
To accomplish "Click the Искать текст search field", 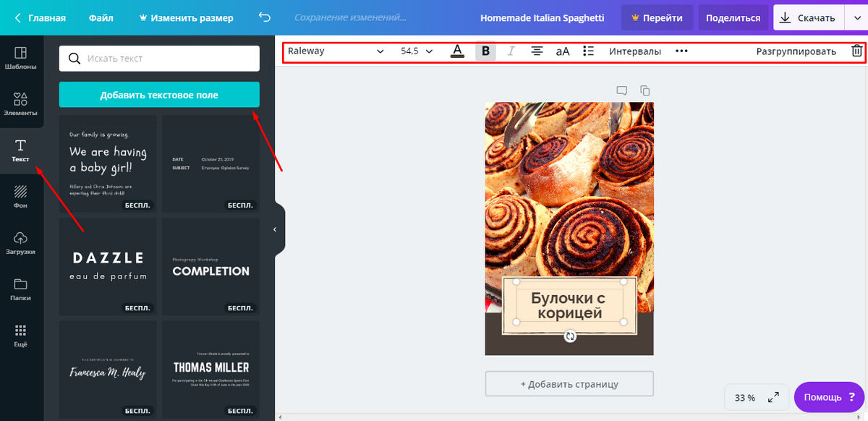I will 159,59.
